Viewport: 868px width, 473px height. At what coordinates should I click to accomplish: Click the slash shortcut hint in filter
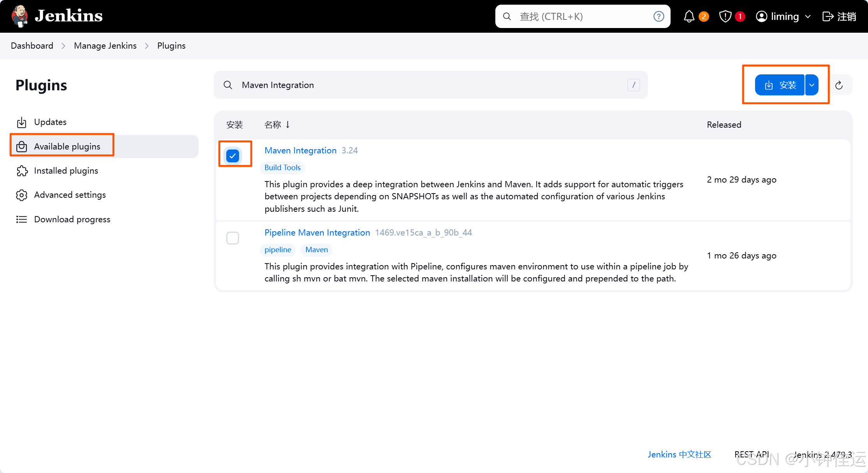[x=634, y=85]
